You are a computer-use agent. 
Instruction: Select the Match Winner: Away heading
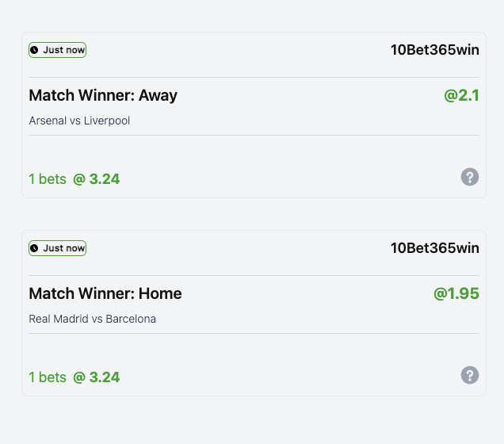tap(103, 96)
